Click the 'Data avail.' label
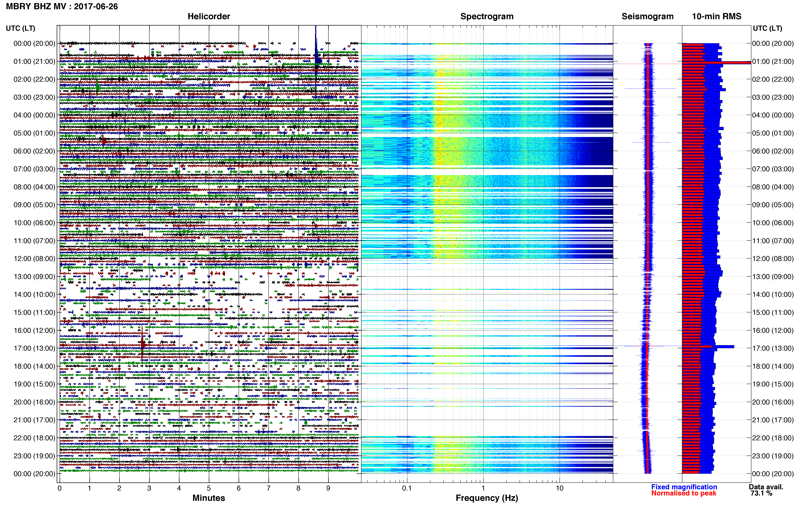The image size is (812, 508). 766,487
